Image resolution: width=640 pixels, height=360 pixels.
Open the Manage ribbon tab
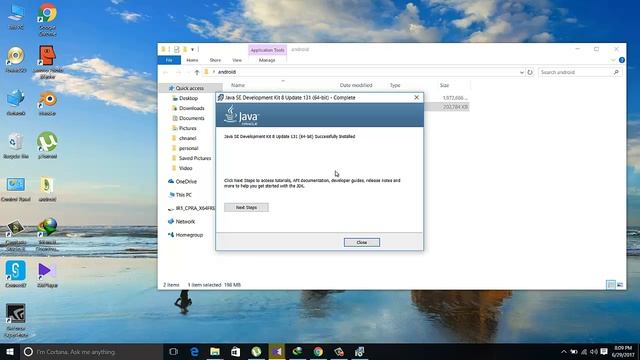[x=267, y=60]
